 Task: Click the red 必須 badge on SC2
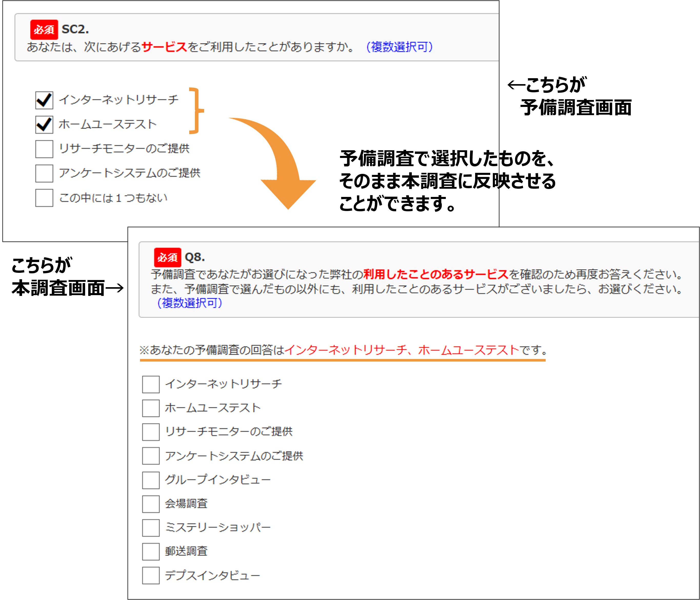[44, 30]
